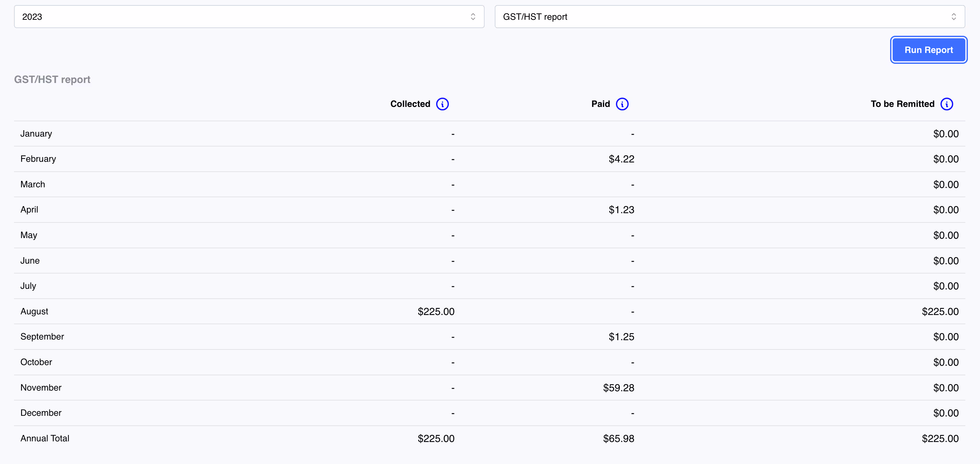Select the To be Remitted column header
980x464 pixels.
[x=903, y=104]
